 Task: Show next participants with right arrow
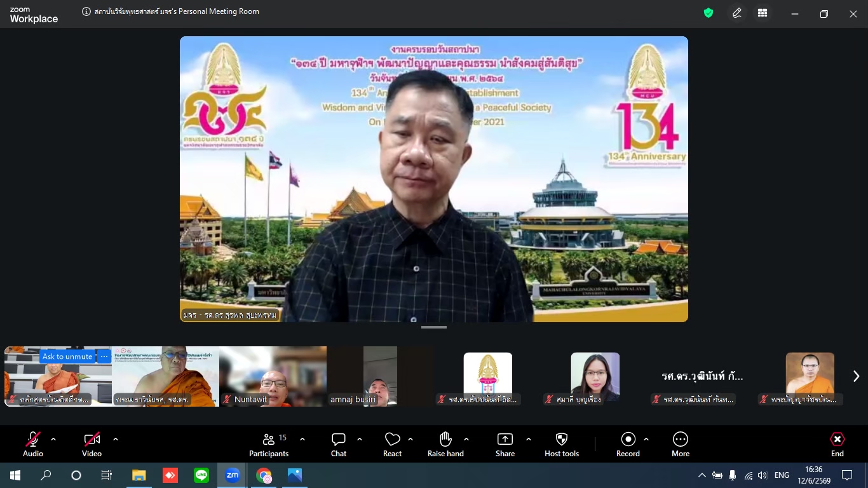coord(856,376)
